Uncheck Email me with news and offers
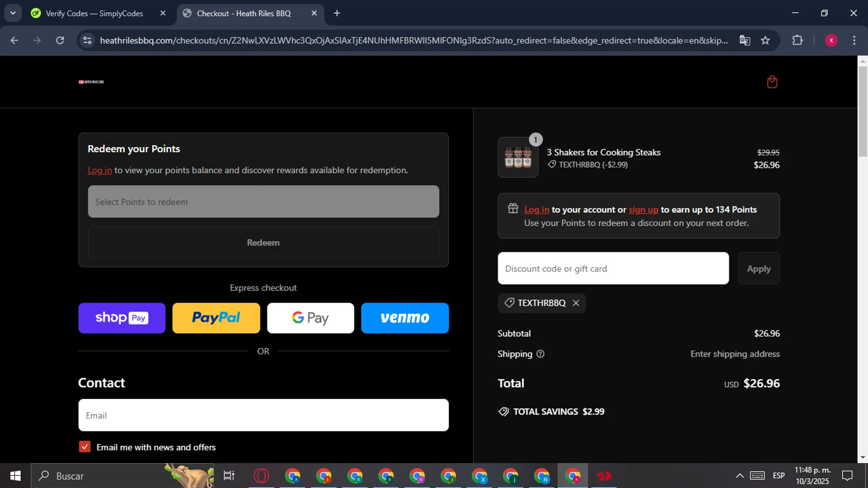The width and height of the screenshot is (868, 488). coord(84,447)
